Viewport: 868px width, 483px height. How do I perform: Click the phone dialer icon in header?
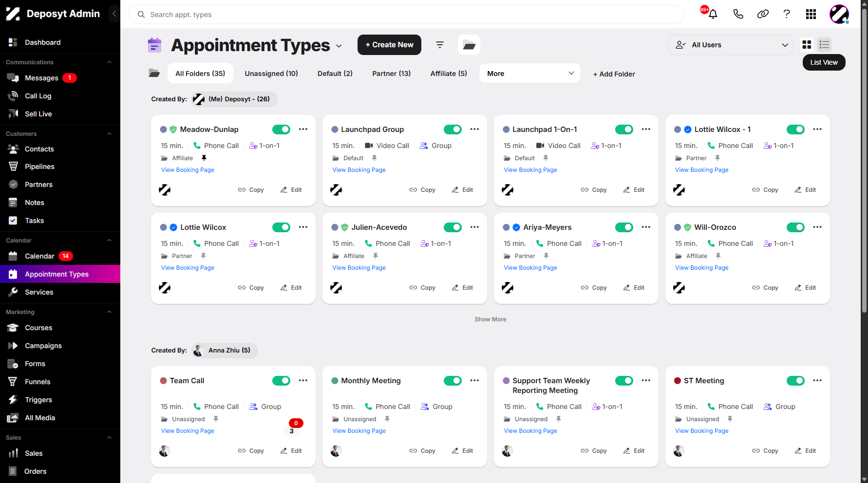(x=738, y=14)
